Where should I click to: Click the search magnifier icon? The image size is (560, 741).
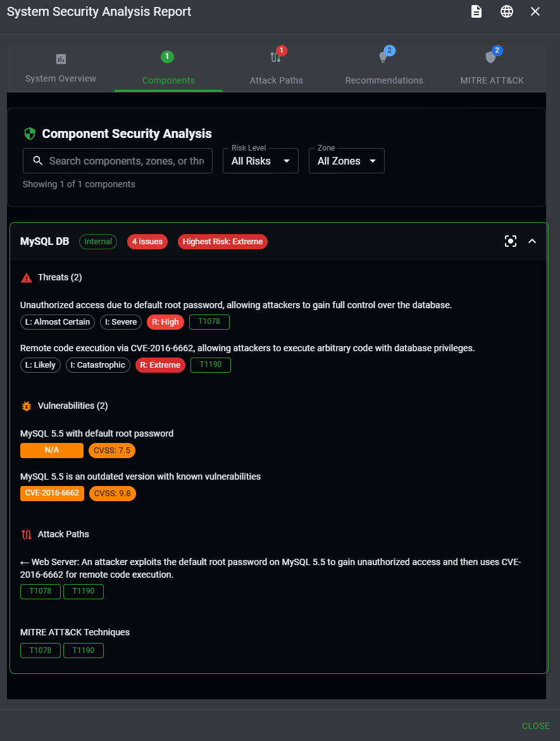pos(38,161)
